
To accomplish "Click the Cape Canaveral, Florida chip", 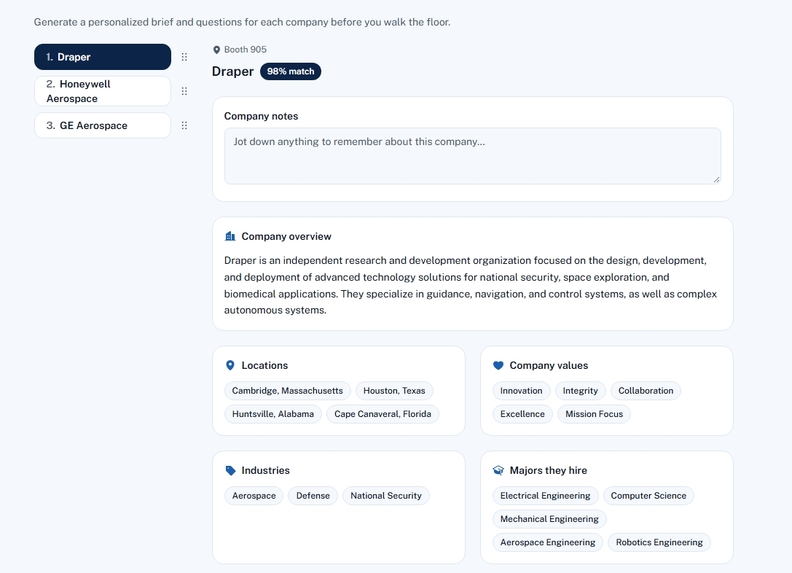I will pos(383,414).
